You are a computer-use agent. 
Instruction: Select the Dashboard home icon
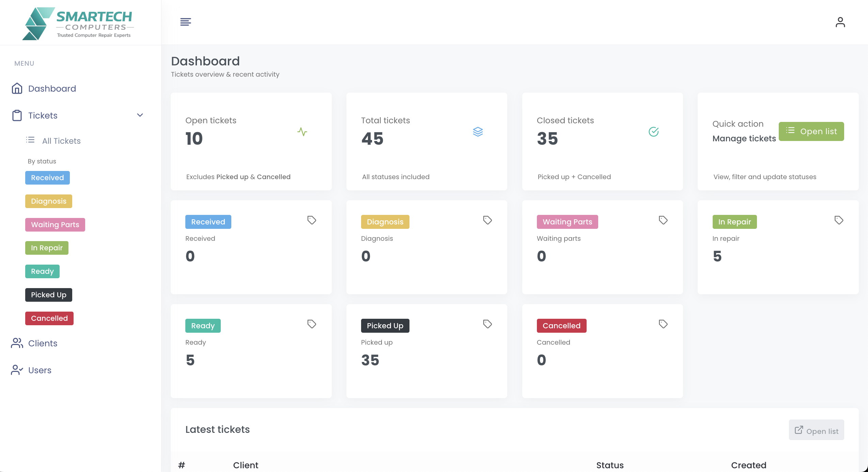click(17, 88)
